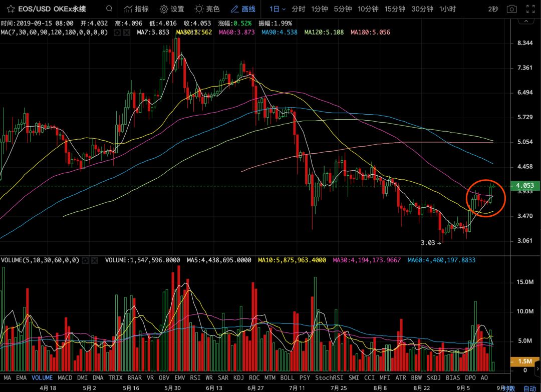Viewport: 541px width, 392px height.
Task: Select the DPO indicator tab
Action: [x=470, y=378]
